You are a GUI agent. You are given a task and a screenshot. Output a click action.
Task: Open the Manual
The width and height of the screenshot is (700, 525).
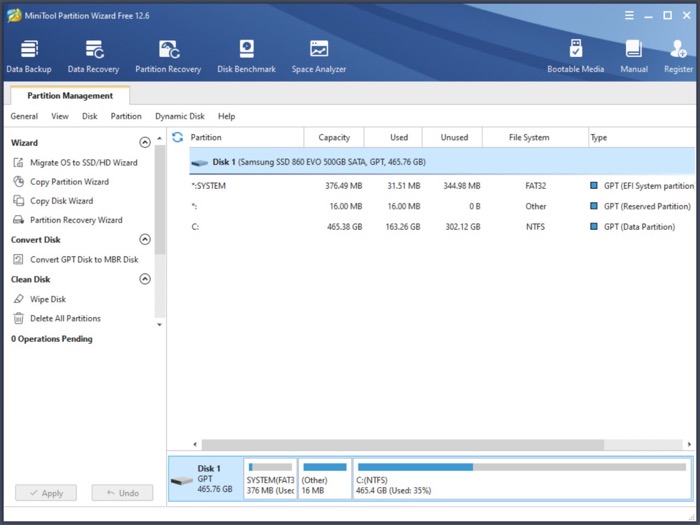(634, 56)
